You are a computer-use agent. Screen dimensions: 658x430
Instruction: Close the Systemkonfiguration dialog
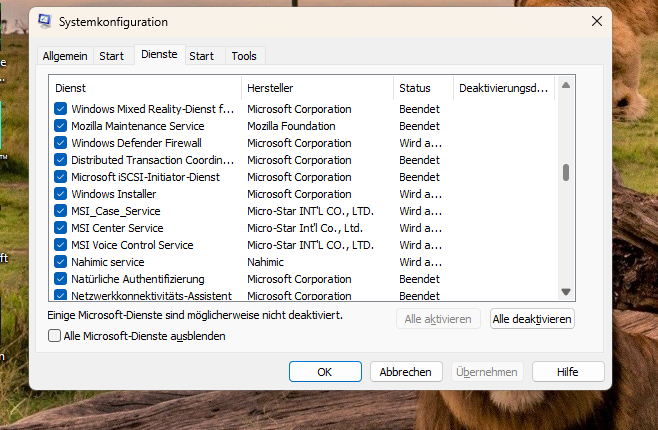[596, 21]
